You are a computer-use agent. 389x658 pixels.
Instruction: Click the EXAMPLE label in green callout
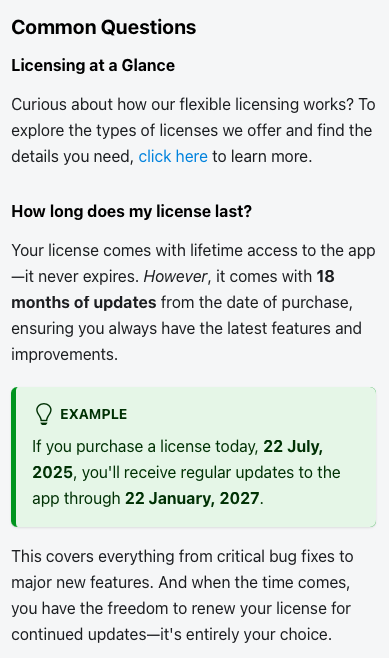point(94,415)
